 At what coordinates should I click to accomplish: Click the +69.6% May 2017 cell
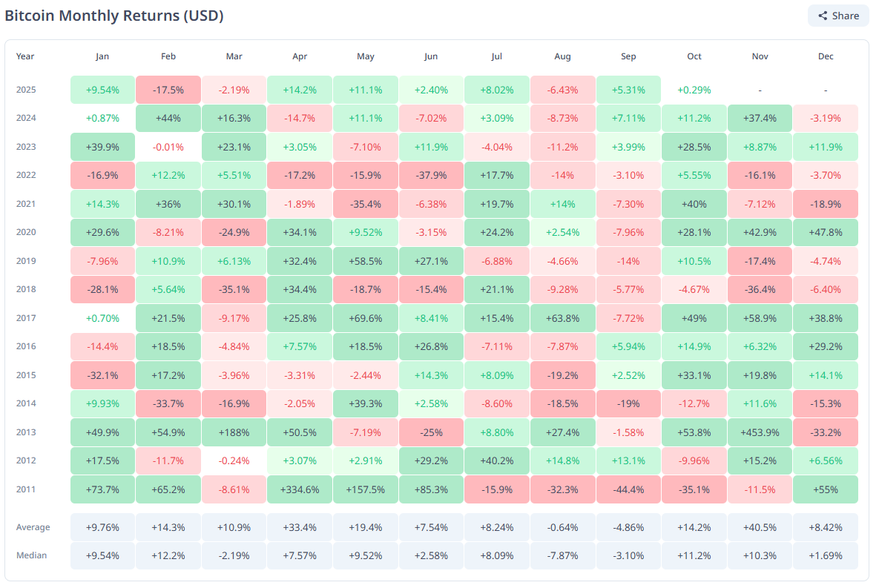365,317
